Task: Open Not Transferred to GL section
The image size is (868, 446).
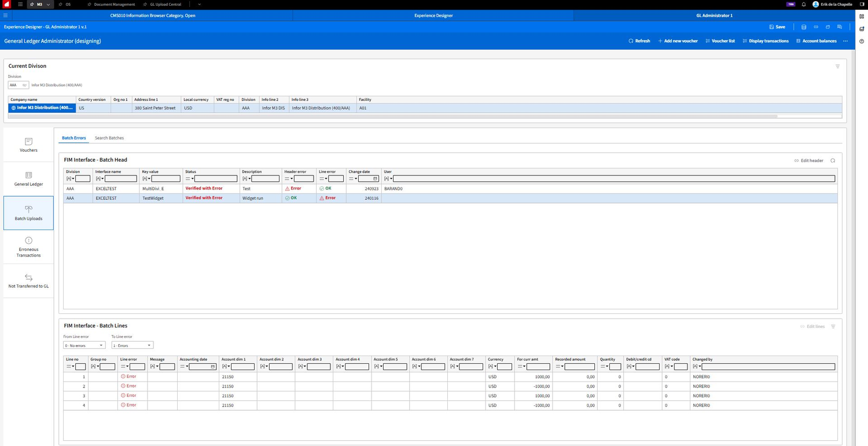Action: pyautogui.click(x=28, y=281)
